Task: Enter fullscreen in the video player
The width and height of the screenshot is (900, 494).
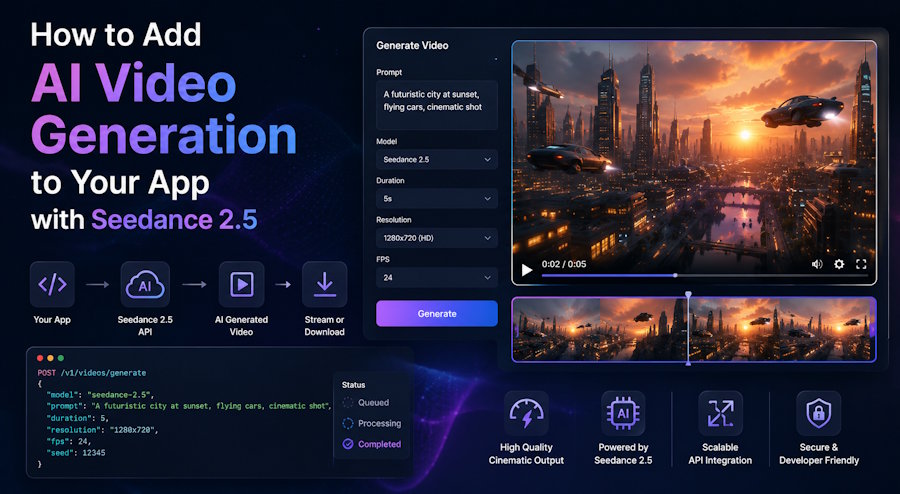Action: (861, 264)
